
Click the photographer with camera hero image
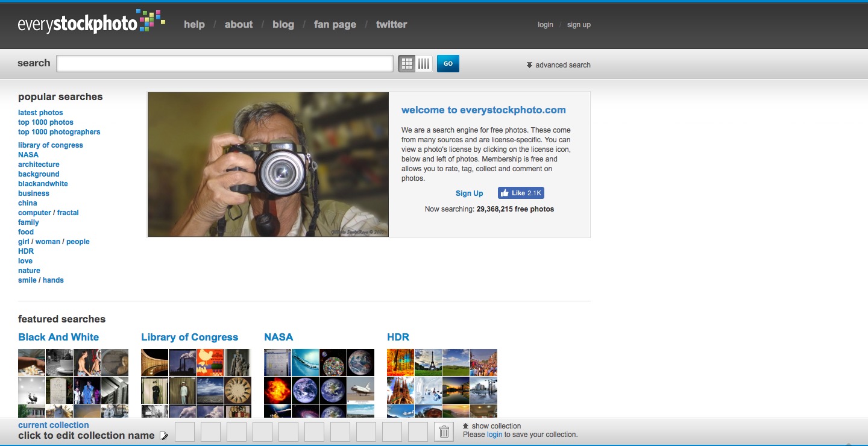tap(268, 164)
